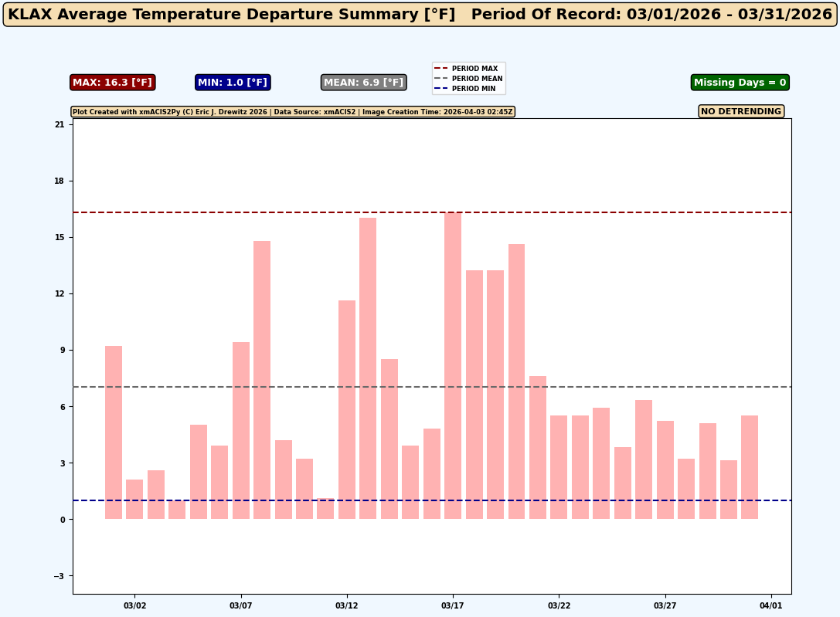
Task: Click the y-axis tick label −3
Action: tap(59, 576)
